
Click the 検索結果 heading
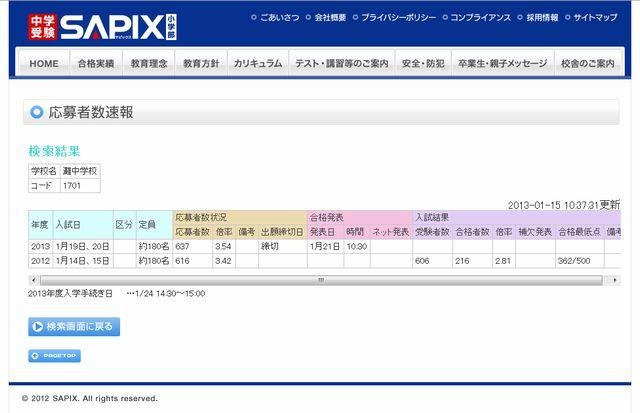(54, 151)
